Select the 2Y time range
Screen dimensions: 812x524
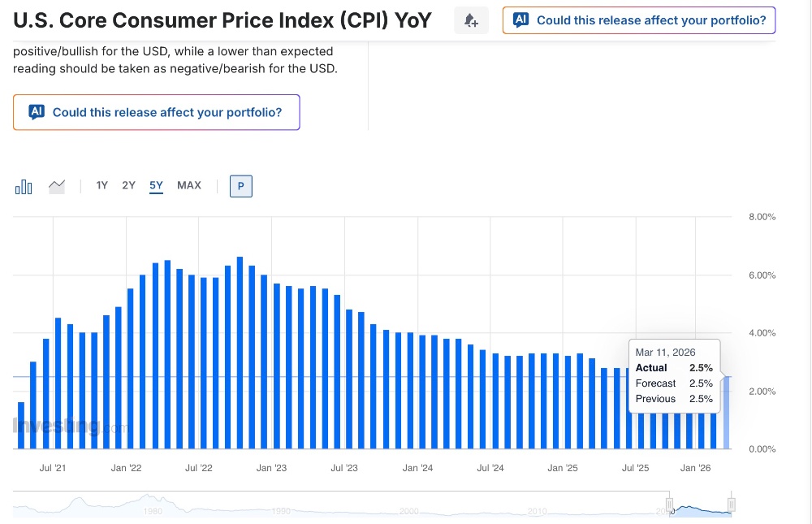pyautogui.click(x=128, y=185)
